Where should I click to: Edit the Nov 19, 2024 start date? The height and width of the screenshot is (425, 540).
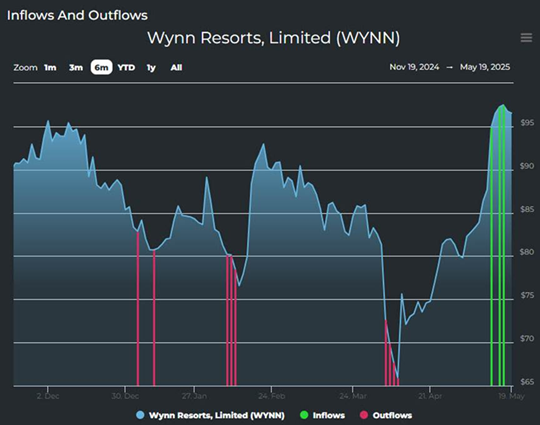tap(414, 67)
